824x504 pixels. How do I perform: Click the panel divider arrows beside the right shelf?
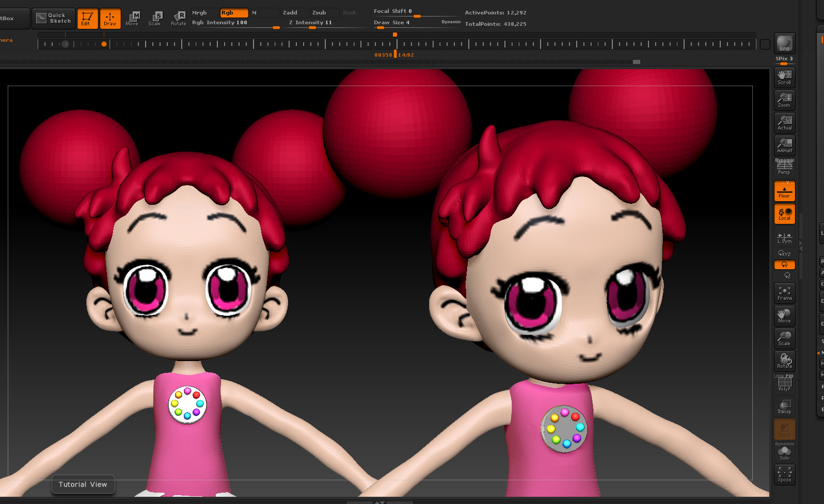point(801,246)
